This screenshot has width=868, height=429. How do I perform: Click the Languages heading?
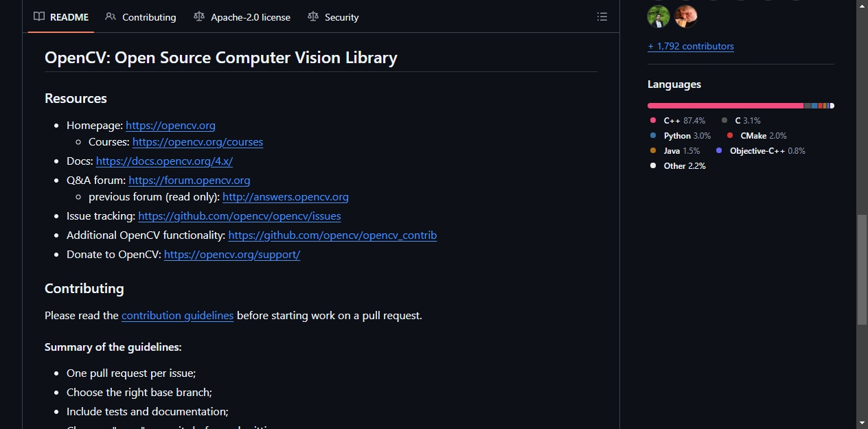(x=674, y=84)
